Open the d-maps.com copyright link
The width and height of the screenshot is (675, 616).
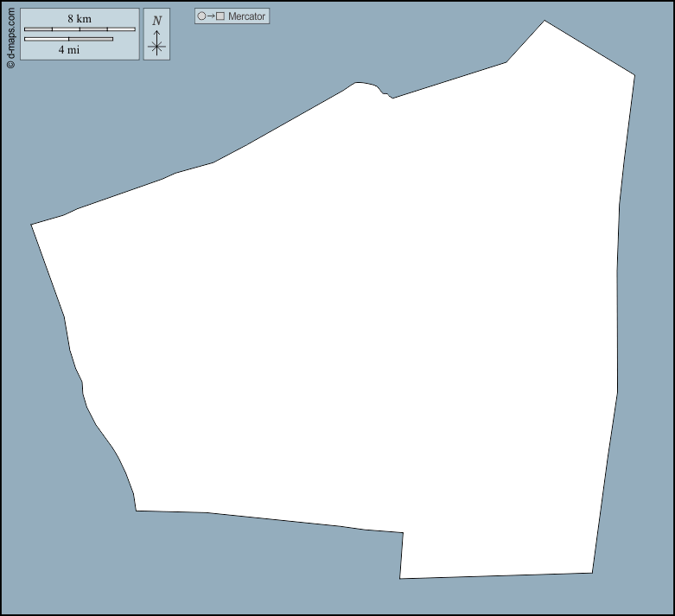(10, 36)
